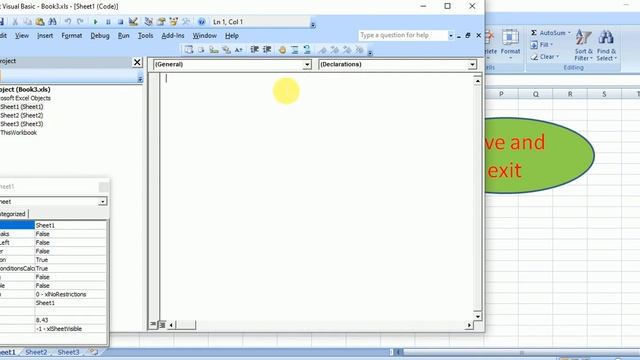Screen dimensions: 640x360
Task: Open Find with the binoculars icon
Action: point(52,22)
